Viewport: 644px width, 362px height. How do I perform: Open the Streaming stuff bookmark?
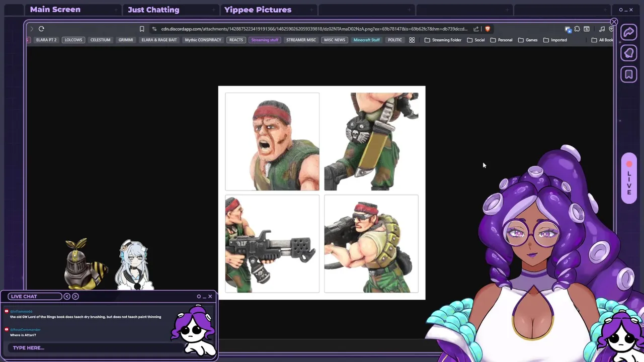point(265,40)
